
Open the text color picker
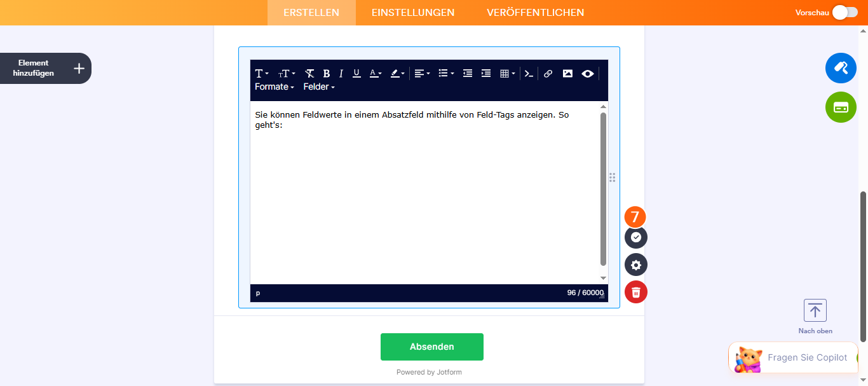(376, 74)
